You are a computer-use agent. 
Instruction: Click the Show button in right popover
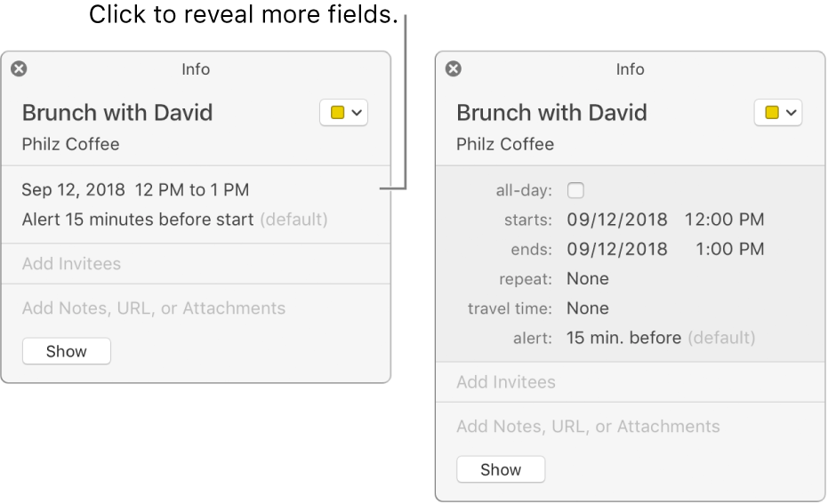(501, 469)
